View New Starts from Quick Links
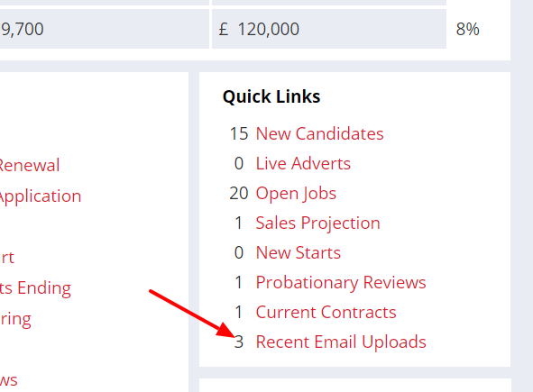Screen dimensions: 533x392 tap(299, 252)
